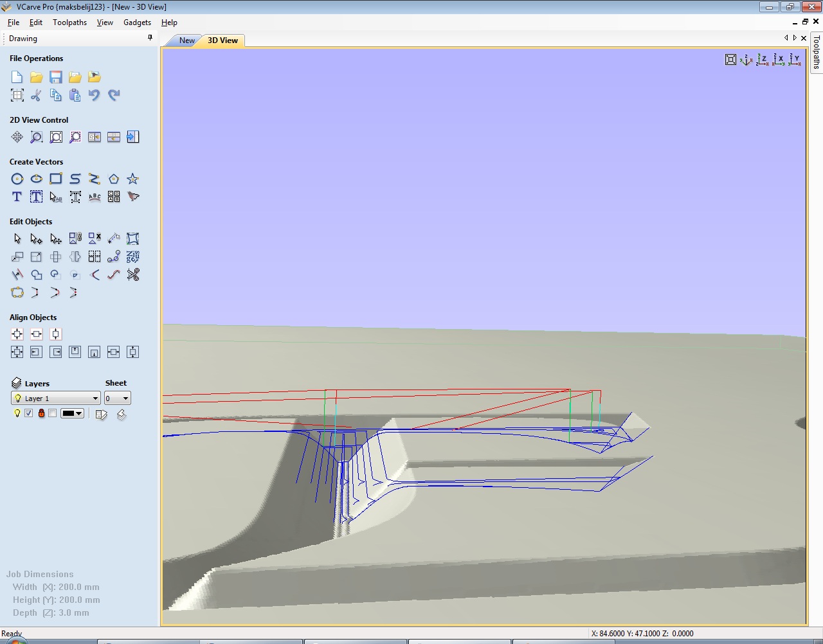Viewport: 823px width, 644px height.
Task: Pin the Drawing panel
Action: pyautogui.click(x=150, y=38)
